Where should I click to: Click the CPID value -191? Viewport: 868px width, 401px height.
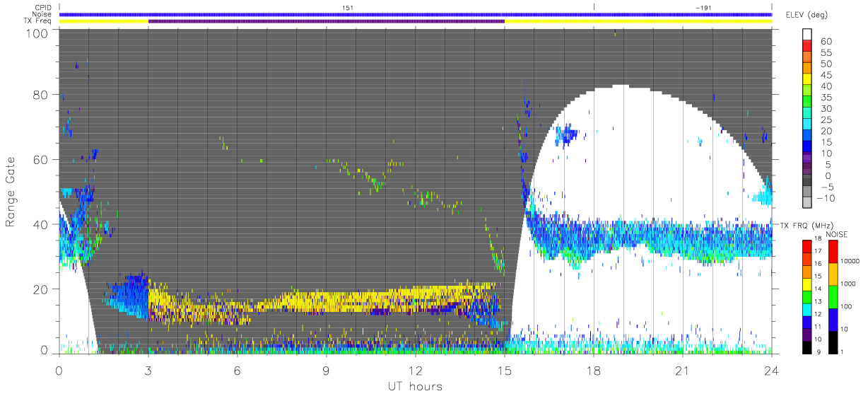click(x=703, y=7)
